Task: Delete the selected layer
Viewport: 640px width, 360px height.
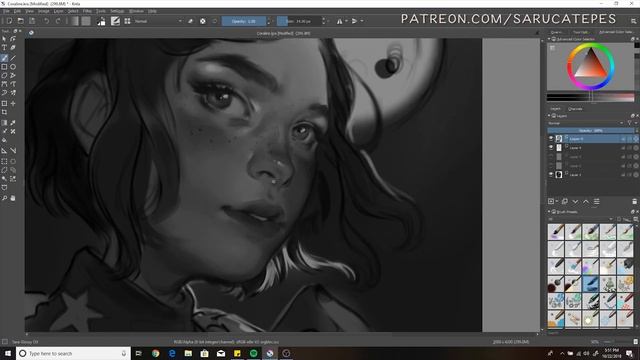Action: click(634, 201)
